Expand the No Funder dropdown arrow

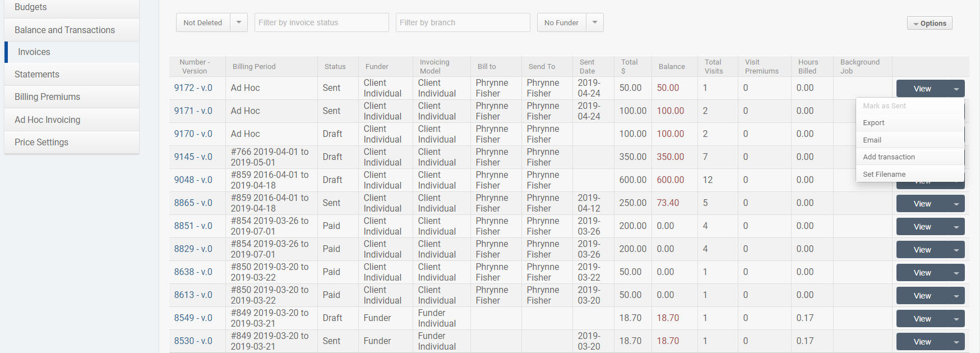(x=595, y=22)
